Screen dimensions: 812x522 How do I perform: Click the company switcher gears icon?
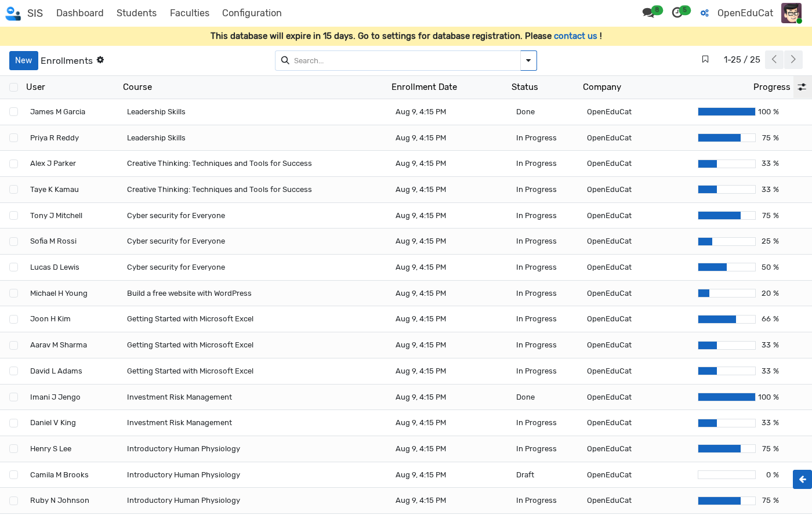[x=705, y=13]
